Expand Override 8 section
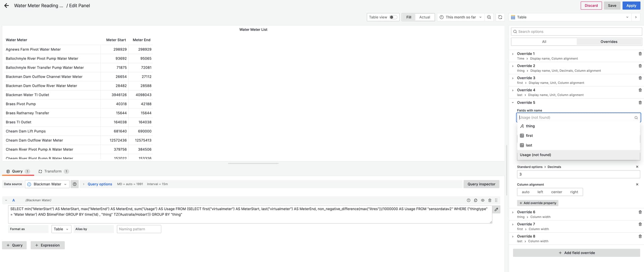This screenshot has width=644, height=272. tap(513, 236)
